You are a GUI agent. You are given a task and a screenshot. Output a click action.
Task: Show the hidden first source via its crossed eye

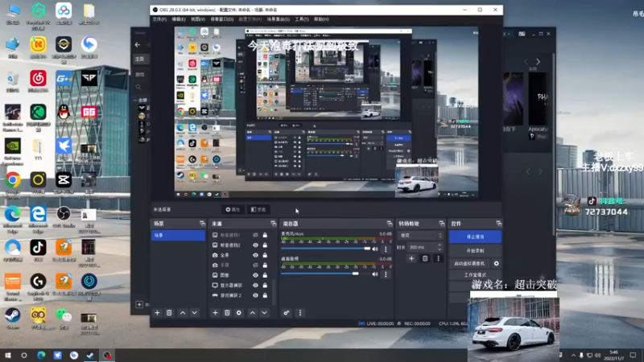(255, 235)
